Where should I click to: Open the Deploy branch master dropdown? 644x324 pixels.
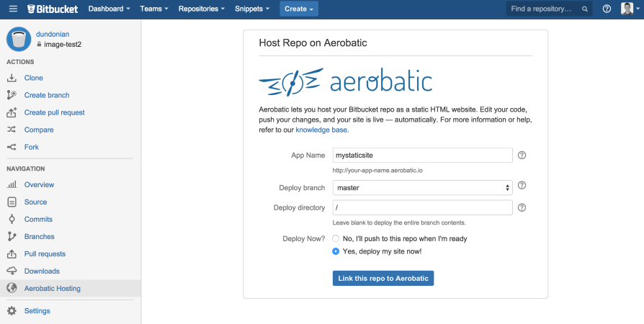(x=423, y=188)
